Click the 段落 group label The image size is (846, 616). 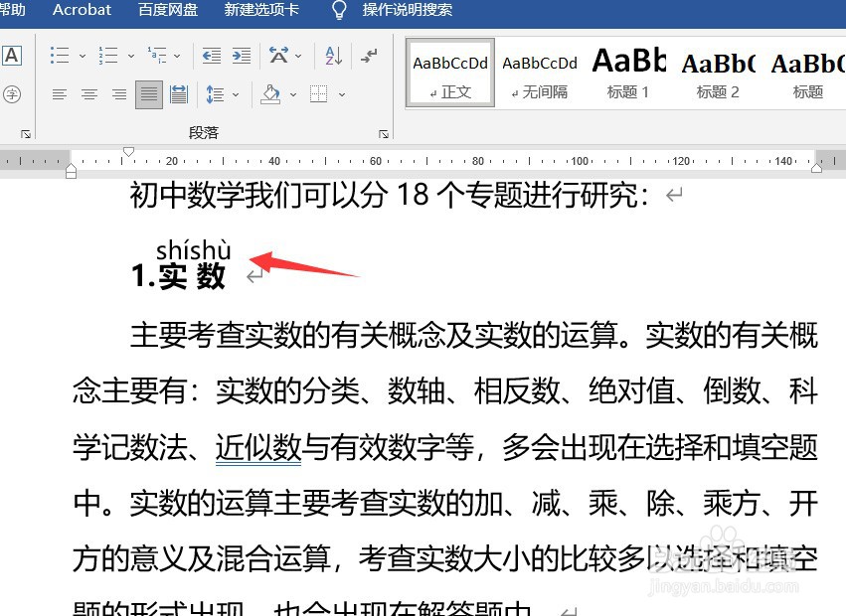[204, 133]
